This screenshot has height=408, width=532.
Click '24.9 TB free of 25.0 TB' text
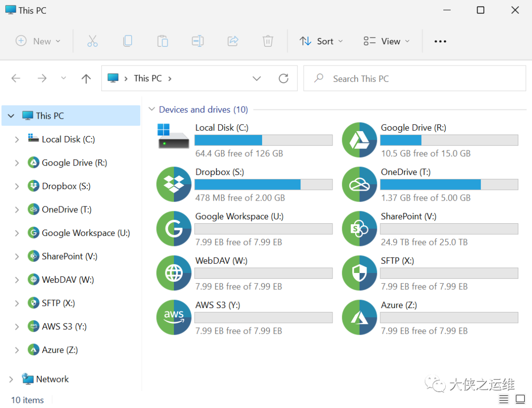424,242
